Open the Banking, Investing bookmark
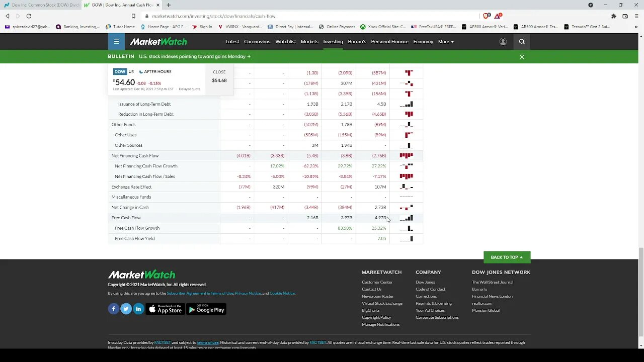 [77, 27]
